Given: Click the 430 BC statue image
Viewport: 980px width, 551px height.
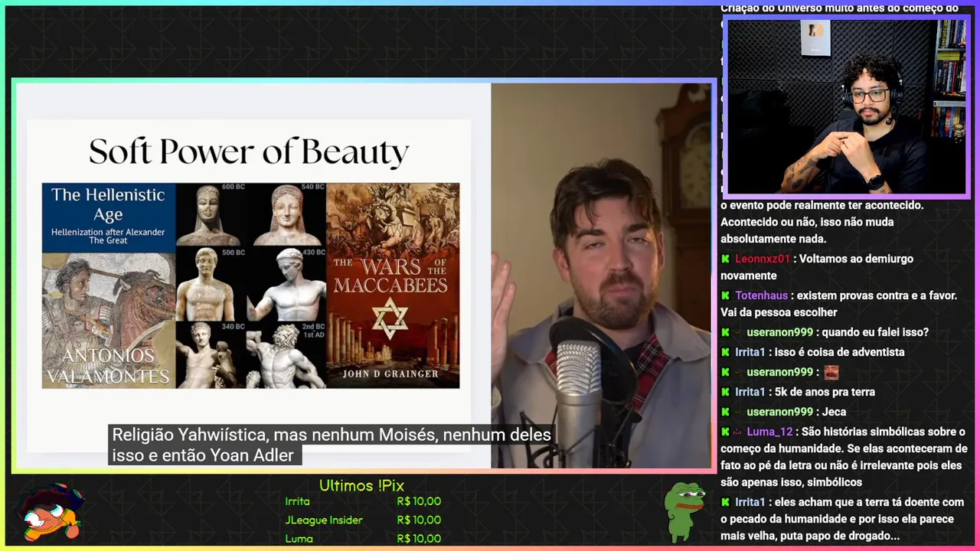Looking at the screenshot, I should click(286, 284).
